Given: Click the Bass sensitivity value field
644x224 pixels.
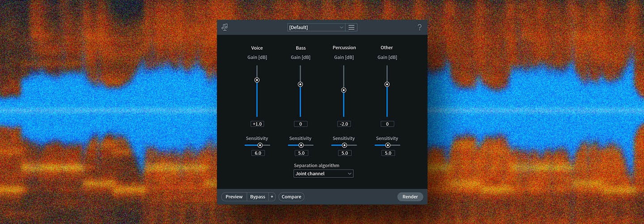Looking at the screenshot, I should (301, 153).
